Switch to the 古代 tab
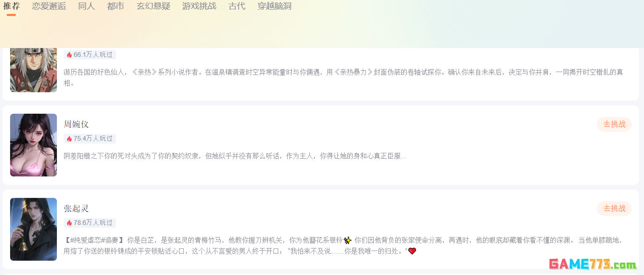 (237, 6)
